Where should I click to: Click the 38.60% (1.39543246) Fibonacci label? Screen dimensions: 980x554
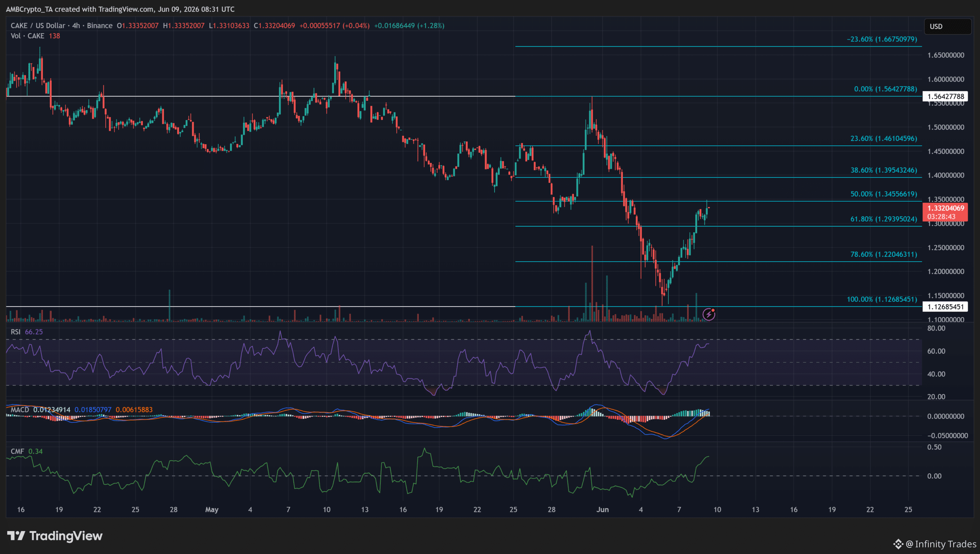coord(884,170)
